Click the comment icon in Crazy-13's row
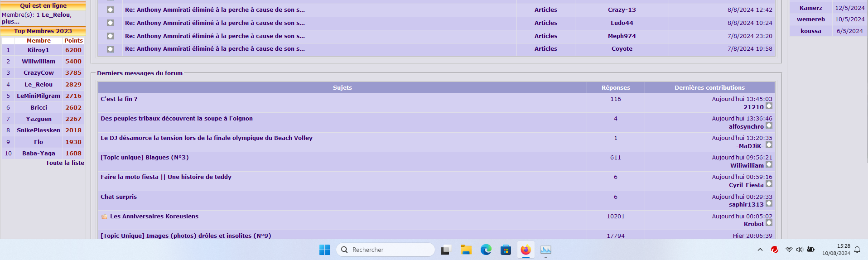Image resolution: width=868 pixels, height=260 pixels. [110, 10]
